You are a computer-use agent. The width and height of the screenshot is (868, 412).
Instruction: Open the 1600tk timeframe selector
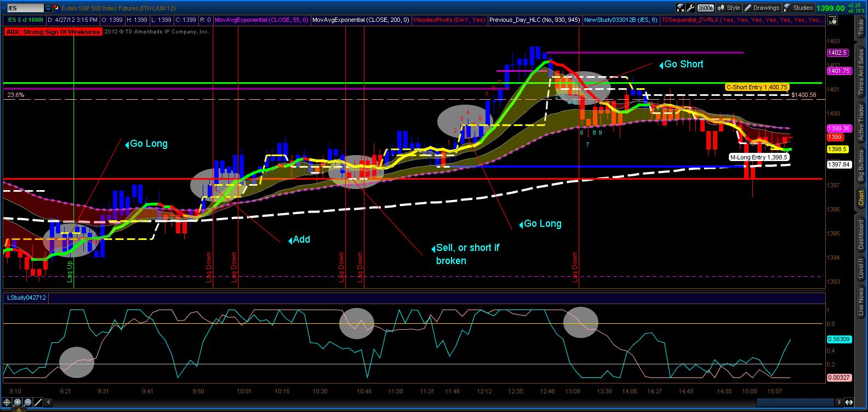click(x=706, y=8)
